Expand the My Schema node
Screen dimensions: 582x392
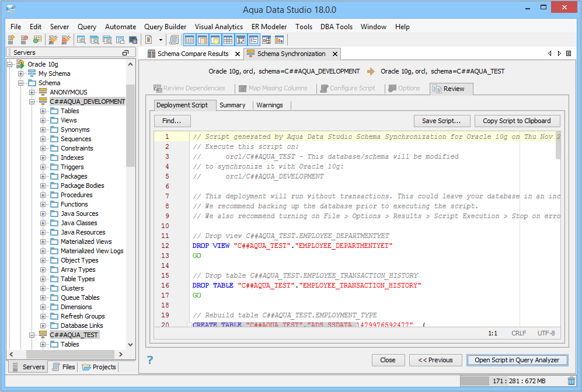point(21,73)
